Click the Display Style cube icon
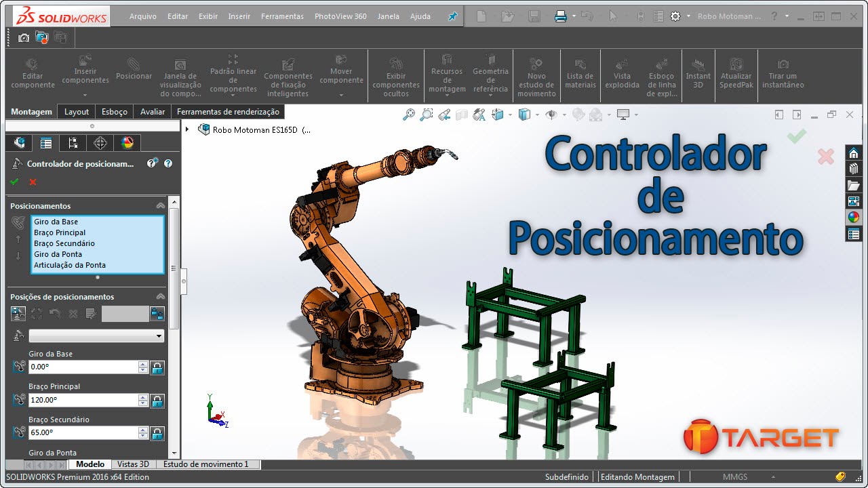Viewport: 868px width, 488px height. [x=524, y=115]
